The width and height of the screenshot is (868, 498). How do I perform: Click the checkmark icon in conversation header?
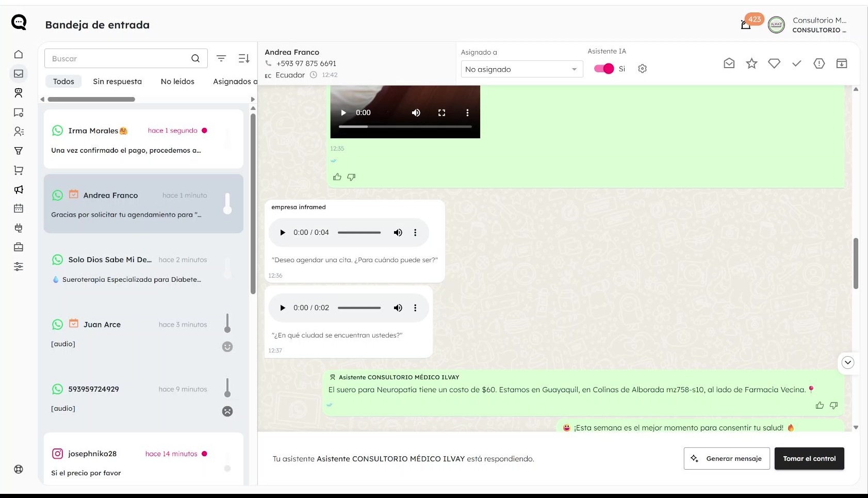point(796,63)
